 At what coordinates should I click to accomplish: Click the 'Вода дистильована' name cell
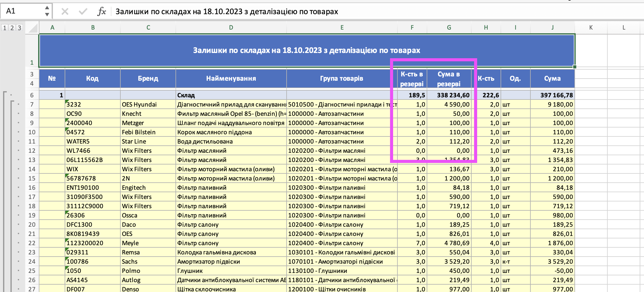[x=231, y=141]
